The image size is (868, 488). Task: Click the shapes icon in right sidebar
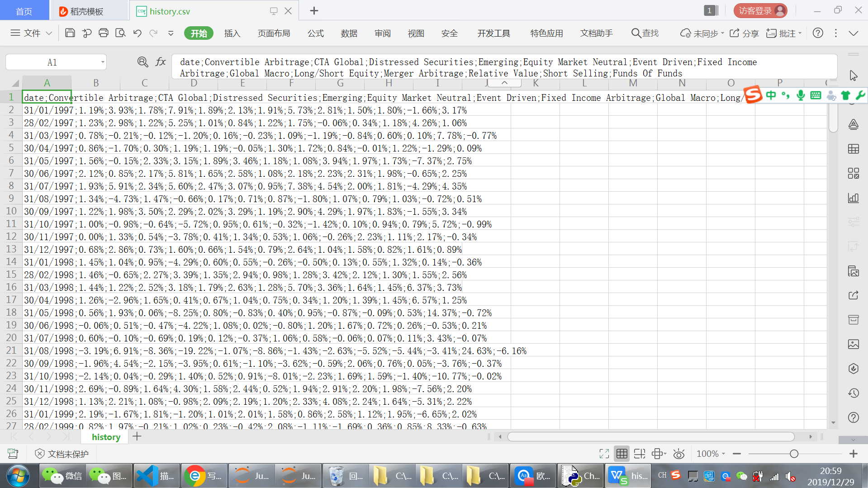tap(854, 124)
